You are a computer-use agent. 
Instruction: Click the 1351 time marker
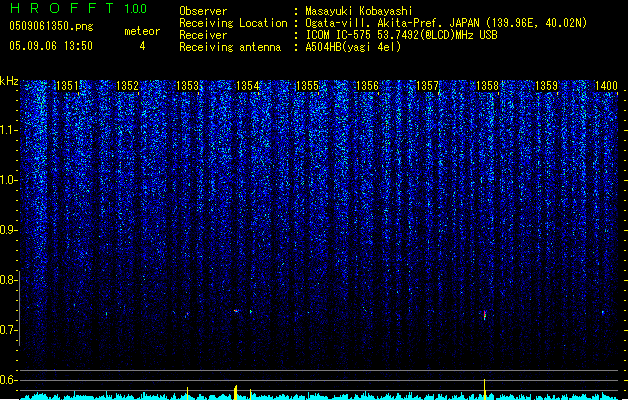(x=67, y=85)
